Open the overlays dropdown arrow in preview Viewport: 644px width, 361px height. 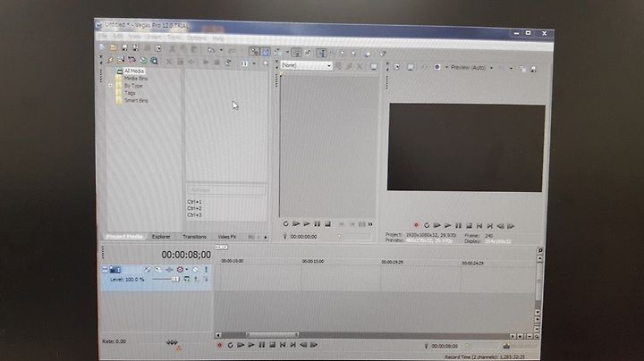pos(512,69)
